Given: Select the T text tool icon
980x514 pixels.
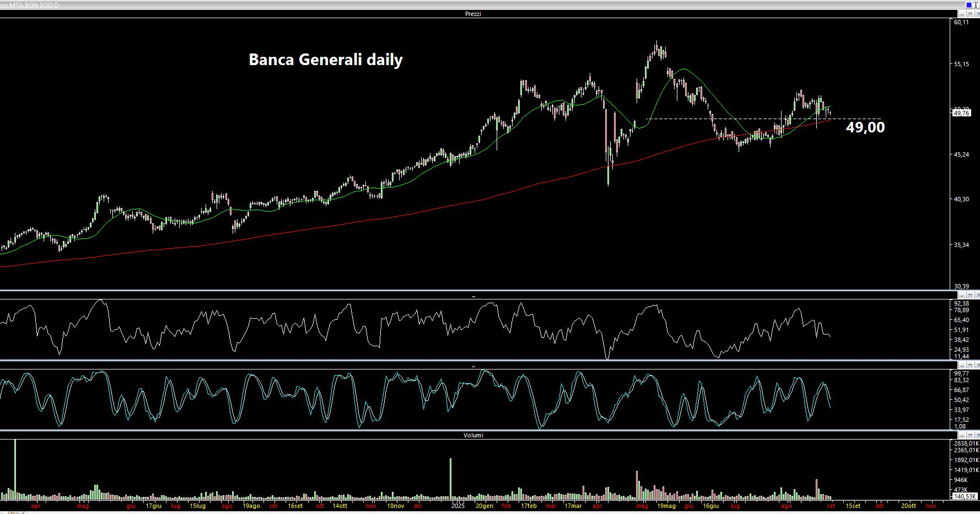Looking at the screenshot, I should pos(976,5).
